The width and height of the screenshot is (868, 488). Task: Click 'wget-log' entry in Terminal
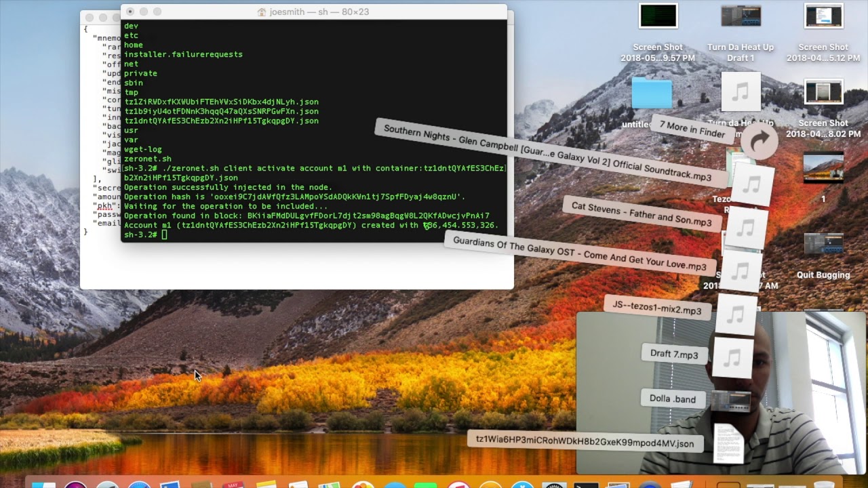(142, 149)
